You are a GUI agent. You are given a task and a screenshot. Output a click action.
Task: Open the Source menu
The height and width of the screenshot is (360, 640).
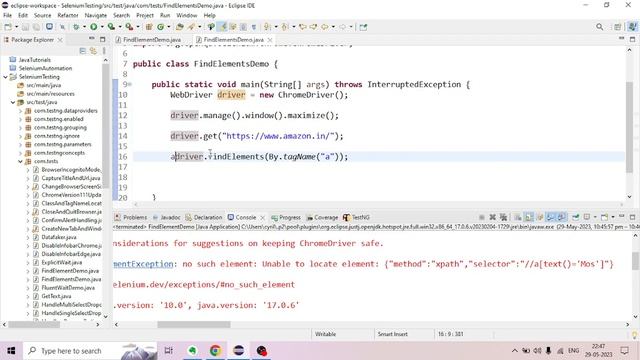42,15
